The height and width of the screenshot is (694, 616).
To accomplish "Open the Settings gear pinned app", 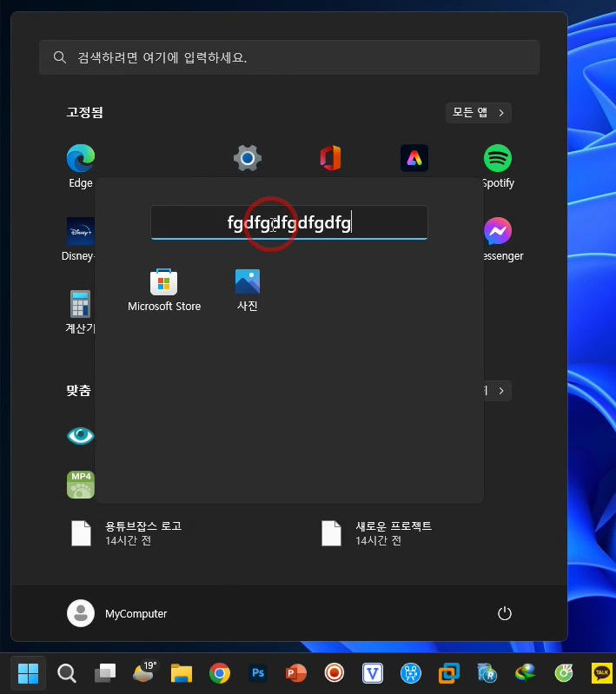I will [248, 158].
